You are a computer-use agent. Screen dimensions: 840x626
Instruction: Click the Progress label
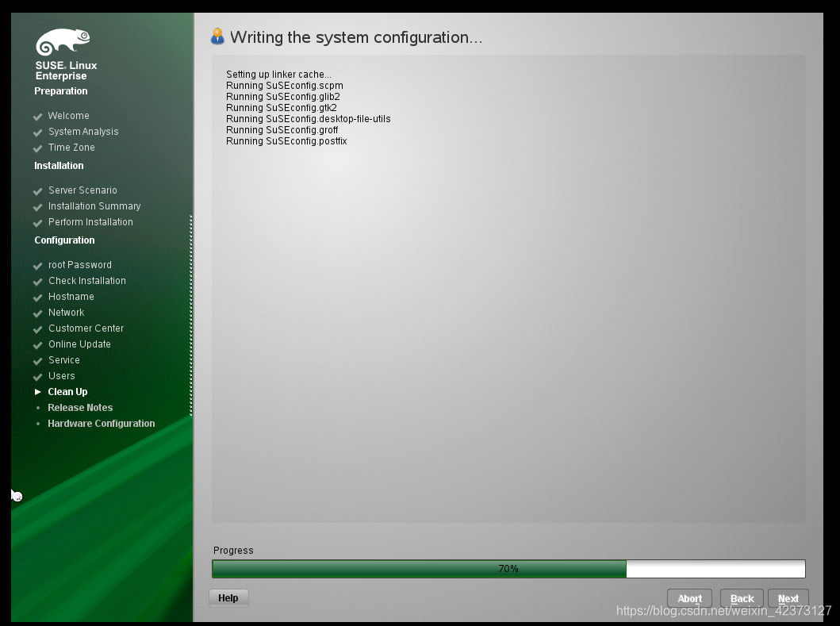point(233,551)
